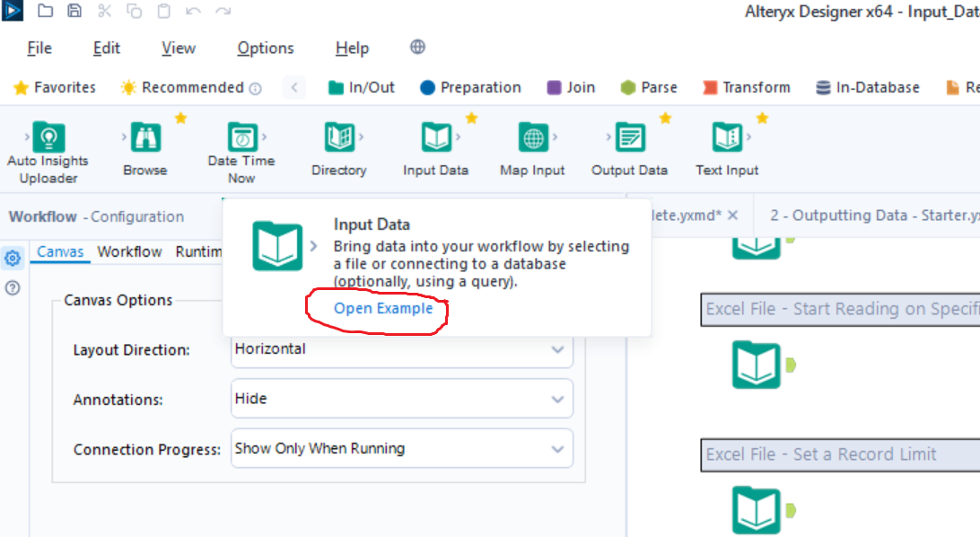Screen dimensions: 980x537
Task: Click the configuration gear icon in the sidebar
Action: [x=13, y=258]
